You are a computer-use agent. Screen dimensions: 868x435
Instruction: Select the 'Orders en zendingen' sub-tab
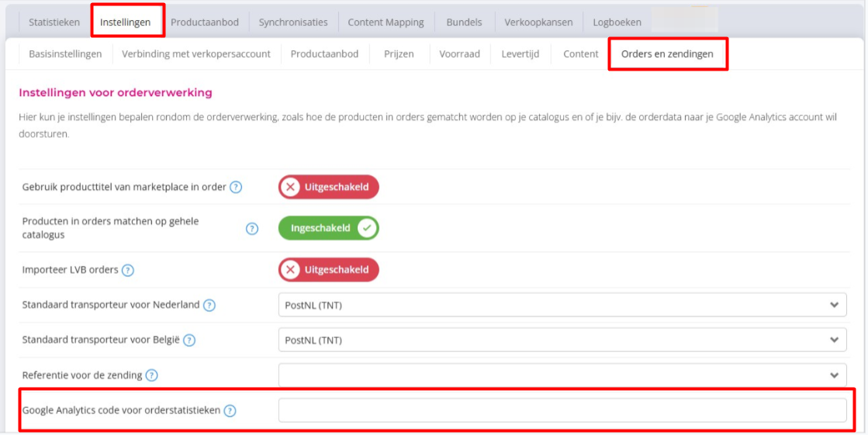coord(667,54)
